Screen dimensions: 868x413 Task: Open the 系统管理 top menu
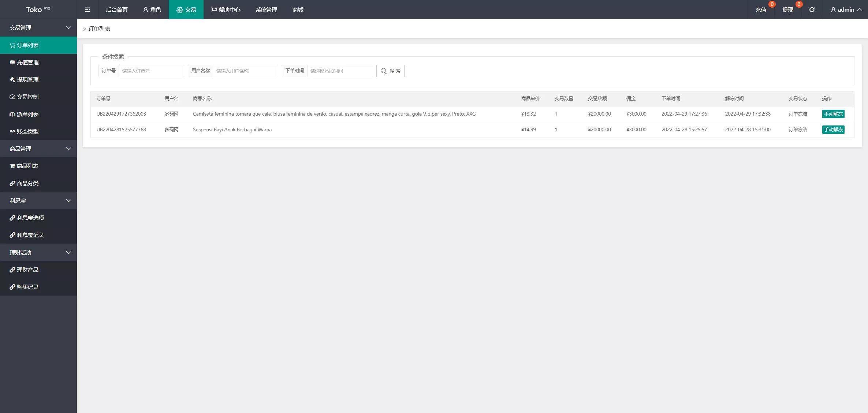point(266,10)
